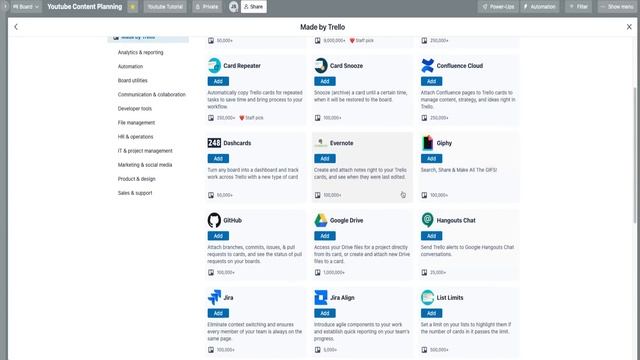Click the Google Drive installs count icon
Image resolution: width=640 pixels, height=360 pixels.
(x=318, y=273)
